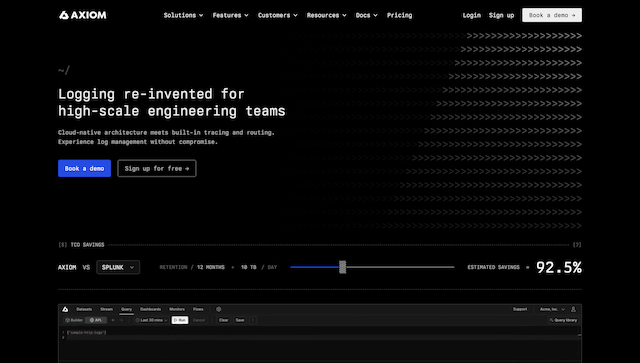Click the user profile icon
The image size is (640, 363).
(573, 309)
